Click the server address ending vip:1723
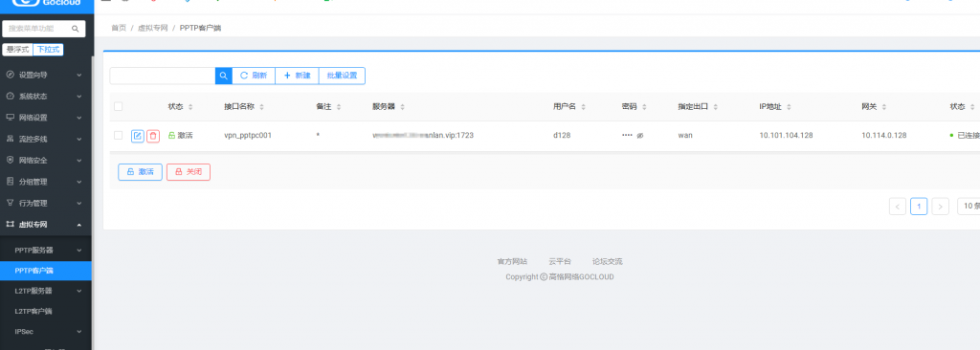Viewport: 980px width, 350px height. [422, 136]
